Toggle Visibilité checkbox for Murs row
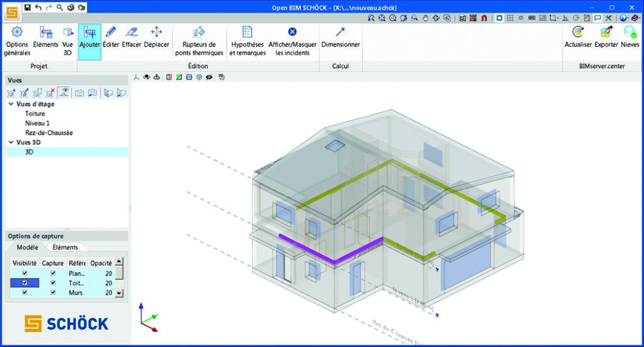The image size is (644, 347). point(25,292)
